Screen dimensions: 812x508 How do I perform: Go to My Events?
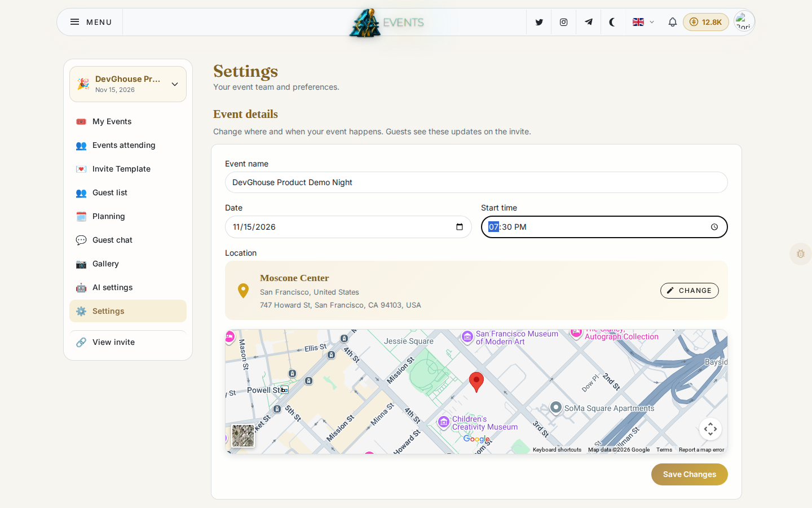point(128,121)
